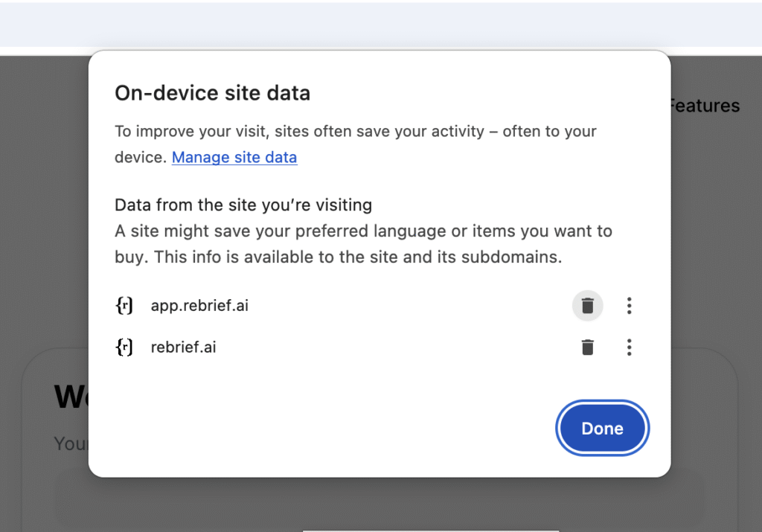Click the trash icon beside rebrief.ai
This screenshot has width=762, height=532.
click(588, 347)
